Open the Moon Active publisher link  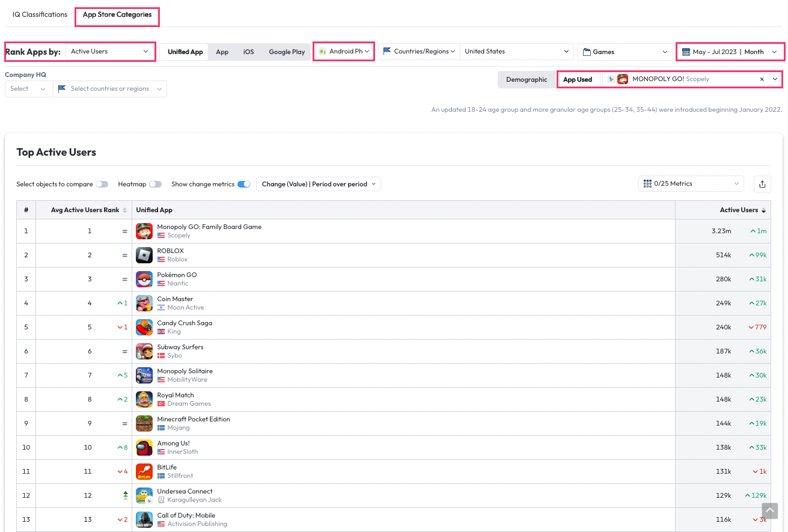point(186,307)
